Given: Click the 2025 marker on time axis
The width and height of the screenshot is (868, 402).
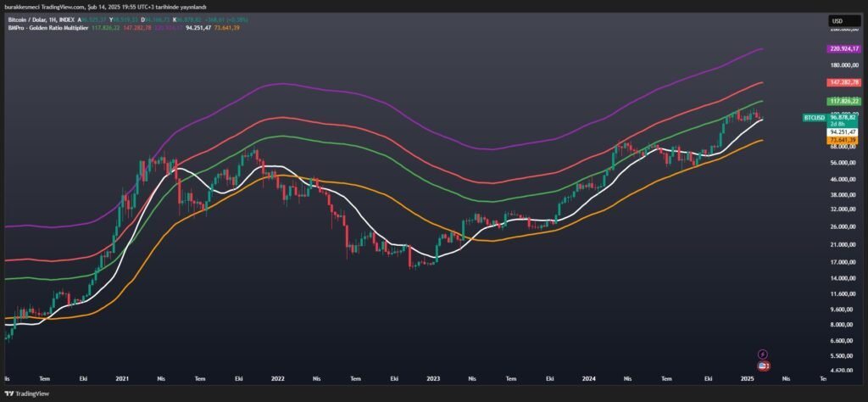Looking at the screenshot, I should [746, 381].
